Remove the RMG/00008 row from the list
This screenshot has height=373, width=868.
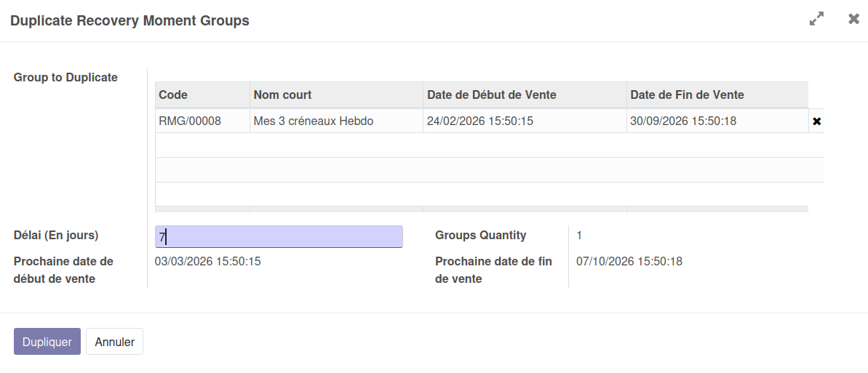click(816, 121)
